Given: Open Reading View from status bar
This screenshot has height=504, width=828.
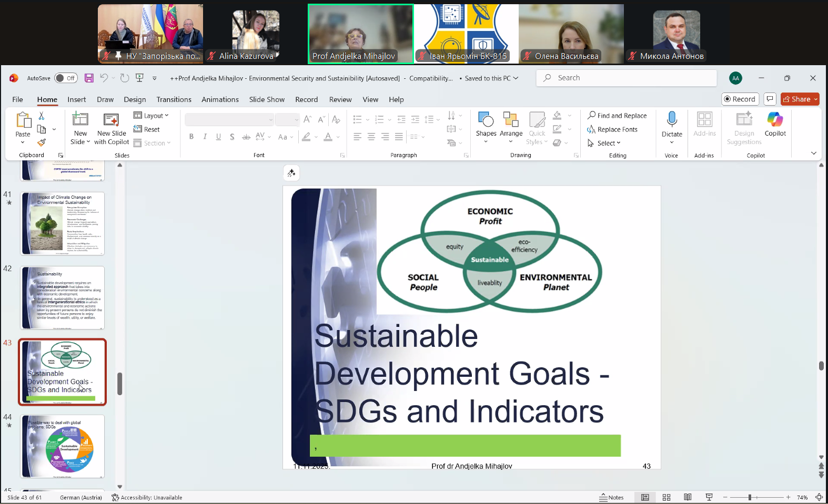Looking at the screenshot, I should 687,497.
